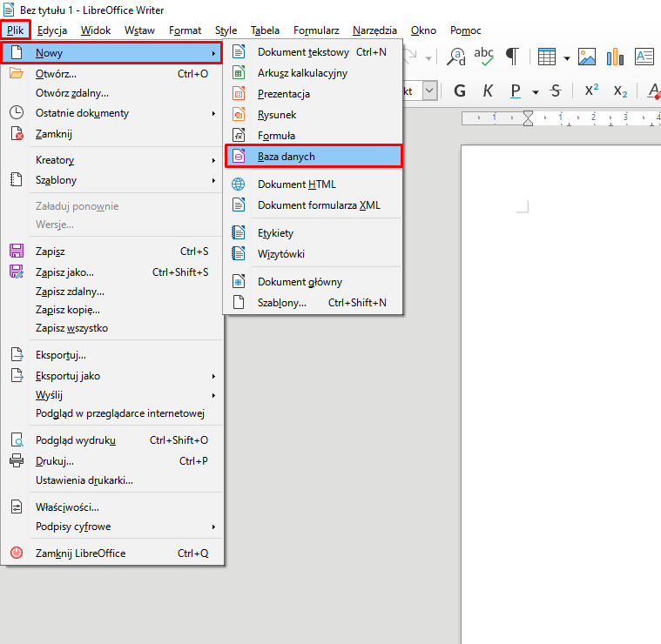This screenshot has height=644, width=661.
Task: Open the Wstaw menu
Action: pyautogui.click(x=139, y=30)
